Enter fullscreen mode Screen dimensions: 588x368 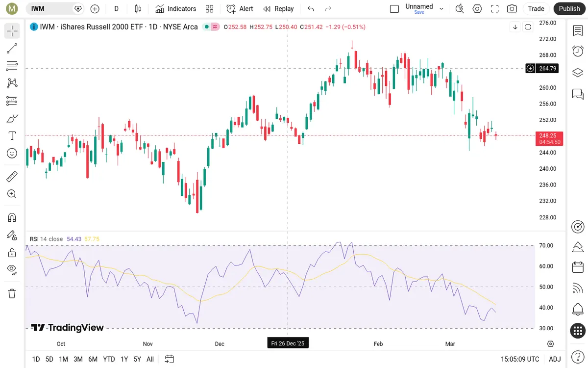point(495,9)
